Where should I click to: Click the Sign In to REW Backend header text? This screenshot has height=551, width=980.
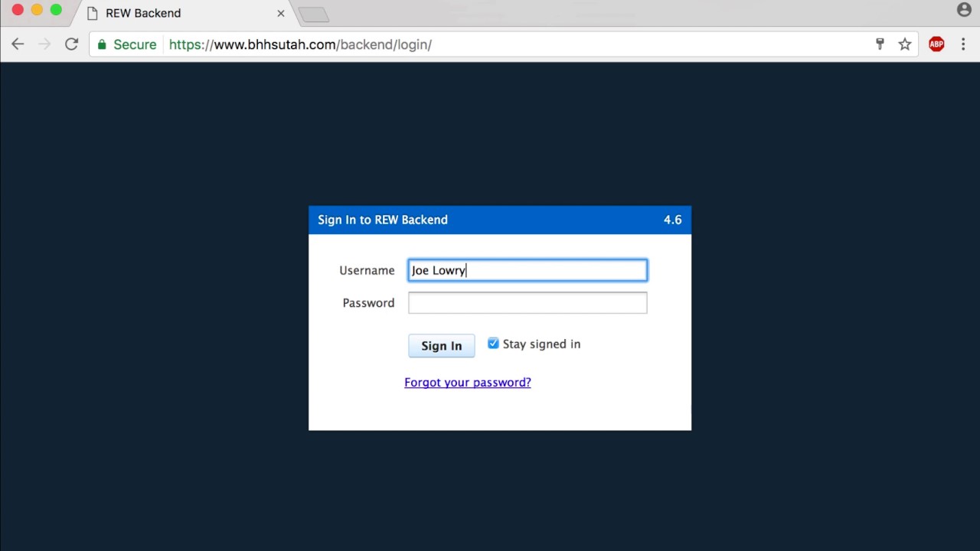pos(383,220)
